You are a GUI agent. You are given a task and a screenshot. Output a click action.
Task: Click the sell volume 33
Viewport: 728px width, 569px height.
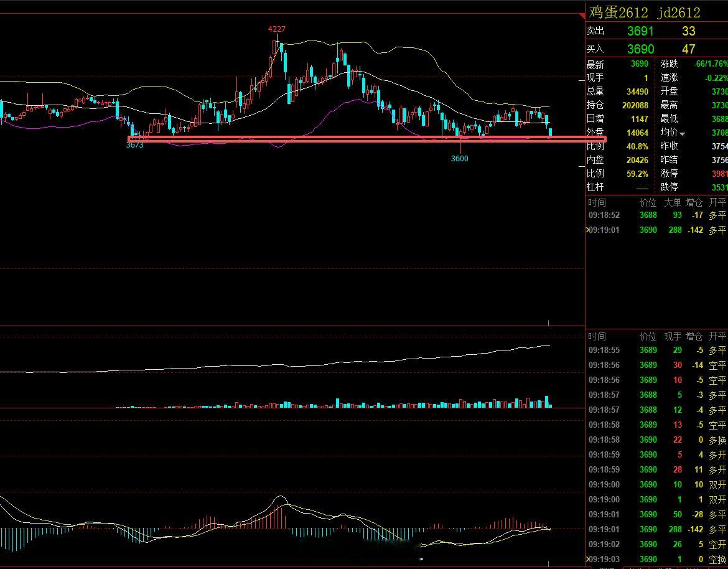(689, 31)
